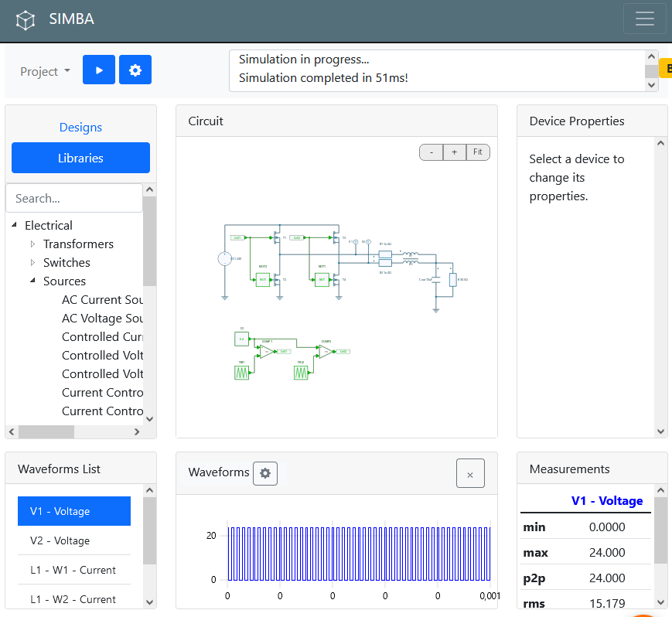This screenshot has width=672, height=617.
Task: Select MOSFET T2 in the circuit
Action: click(278, 280)
